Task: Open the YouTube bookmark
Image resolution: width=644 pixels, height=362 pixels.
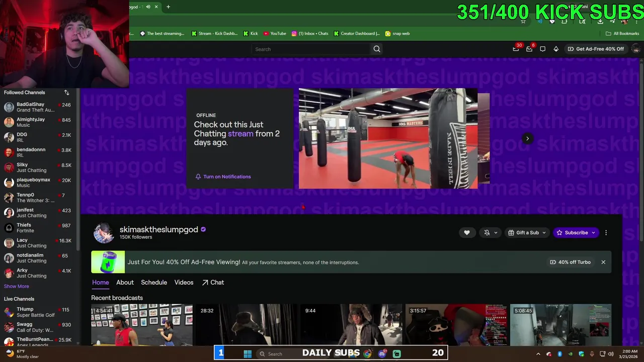Action: pyautogui.click(x=275, y=33)
